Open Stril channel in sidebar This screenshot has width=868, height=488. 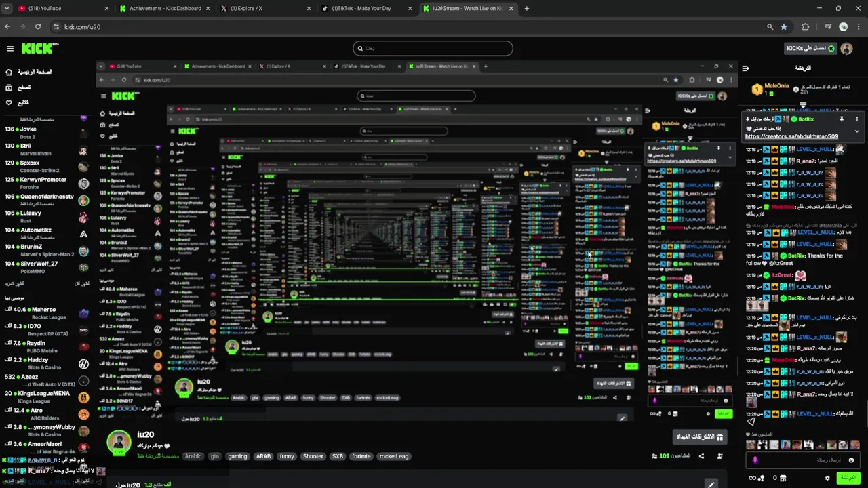coord(47,149)
